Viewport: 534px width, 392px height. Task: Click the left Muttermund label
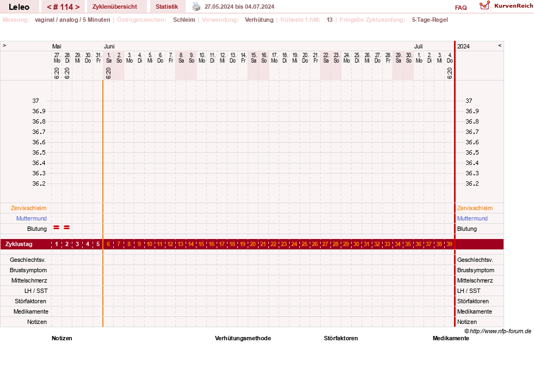pos(32,218)
